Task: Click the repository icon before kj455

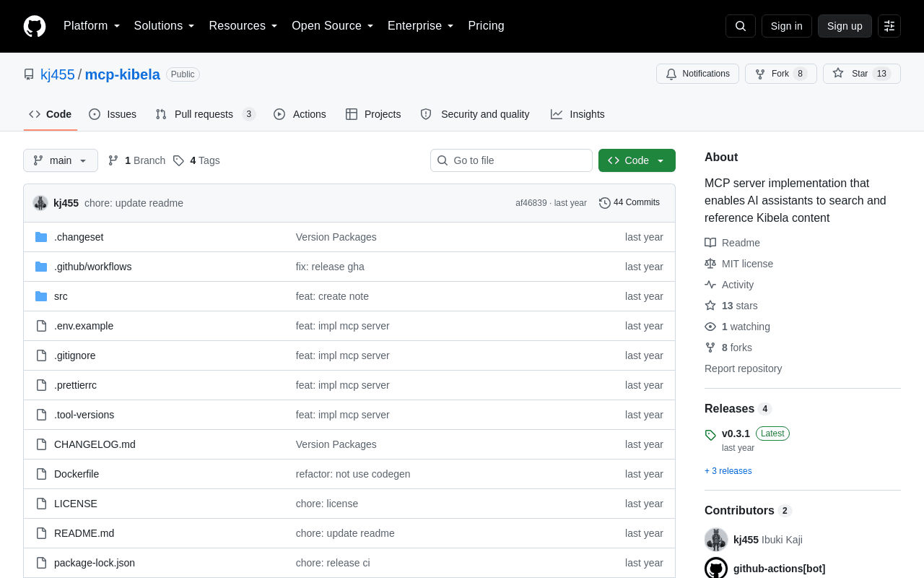Action: [x=29, y=74]
